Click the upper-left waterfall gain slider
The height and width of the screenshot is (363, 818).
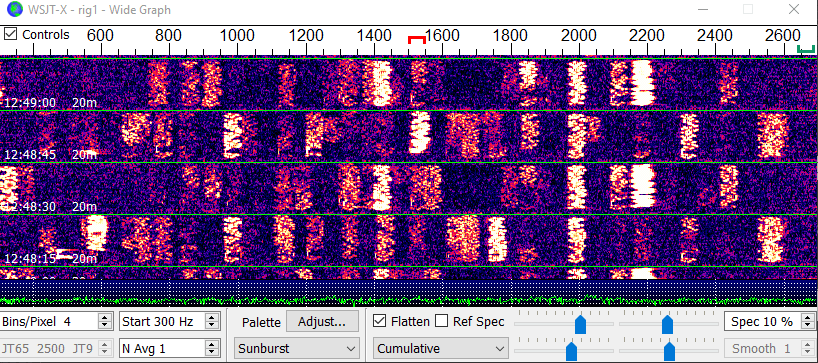click(580, 324)
